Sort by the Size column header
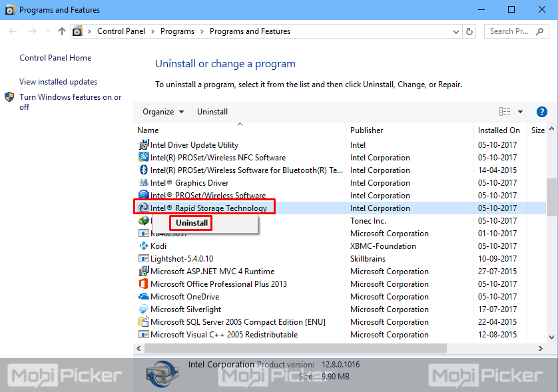 (537, 130)
